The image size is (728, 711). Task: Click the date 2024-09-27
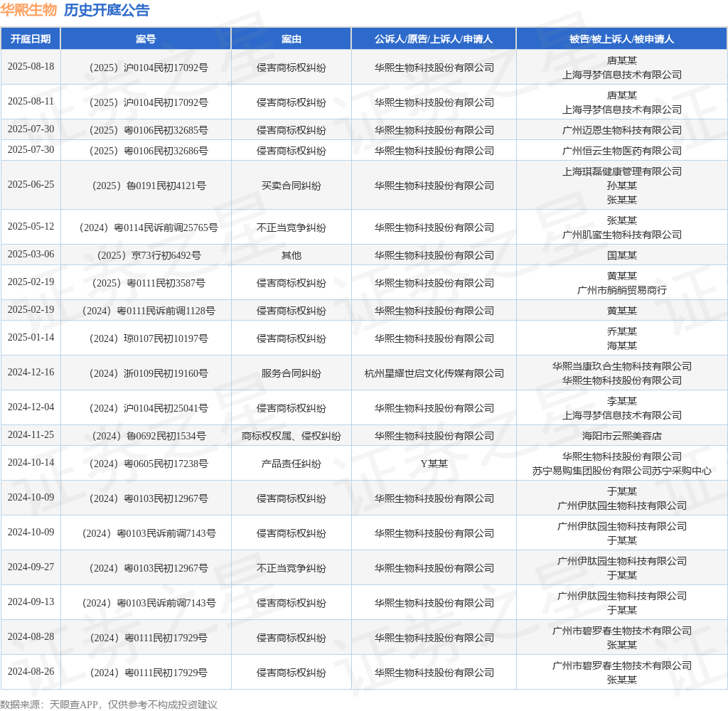click(x=31, y=567)
